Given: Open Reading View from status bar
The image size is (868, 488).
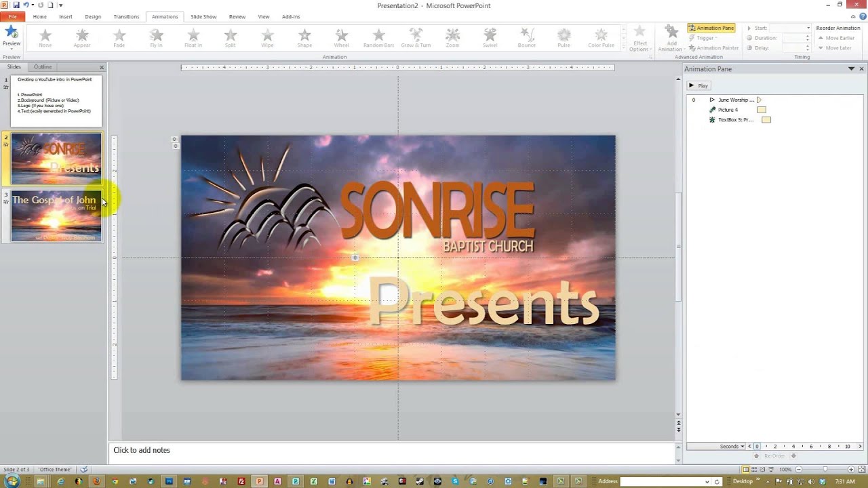Looking at the screenshot, I should [x=764, y=469].
